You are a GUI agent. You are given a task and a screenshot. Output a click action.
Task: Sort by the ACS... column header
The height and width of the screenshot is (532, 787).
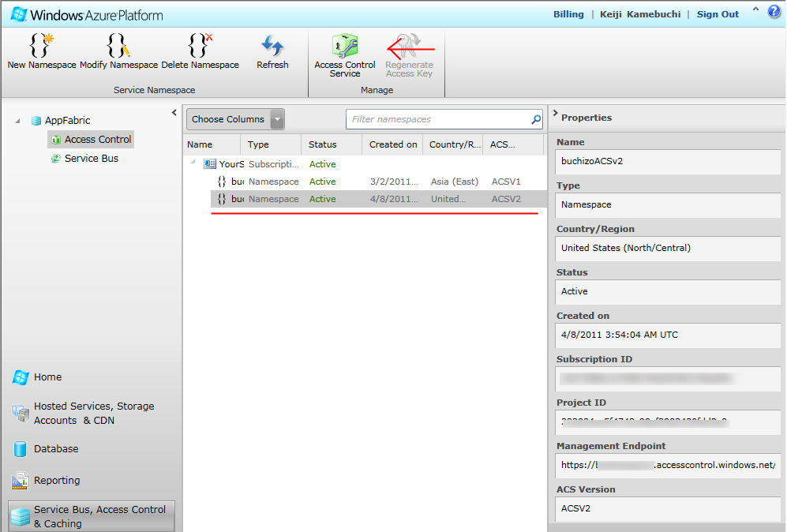coord(513,144)
